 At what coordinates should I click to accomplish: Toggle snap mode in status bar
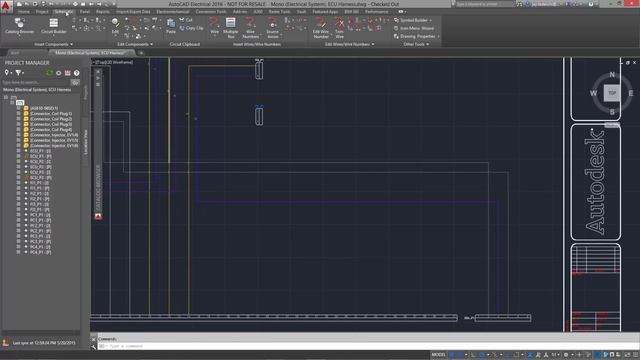460,355
